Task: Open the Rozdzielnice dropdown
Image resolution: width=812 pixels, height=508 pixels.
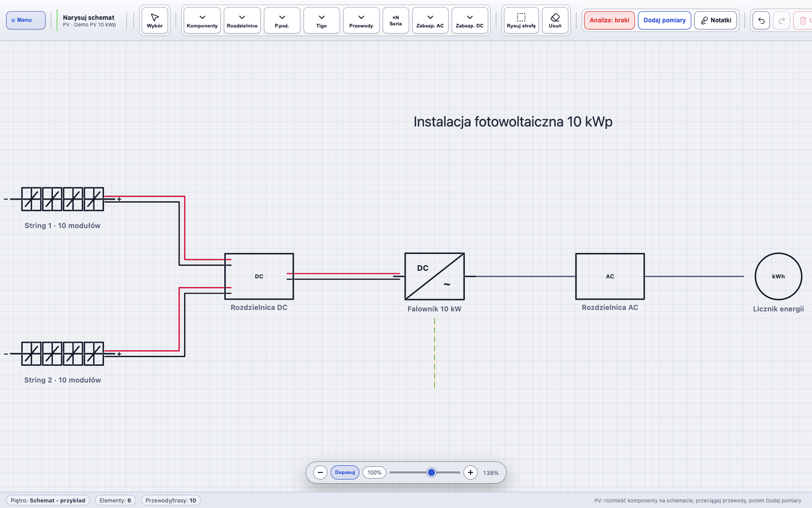Action: (242, 20)
